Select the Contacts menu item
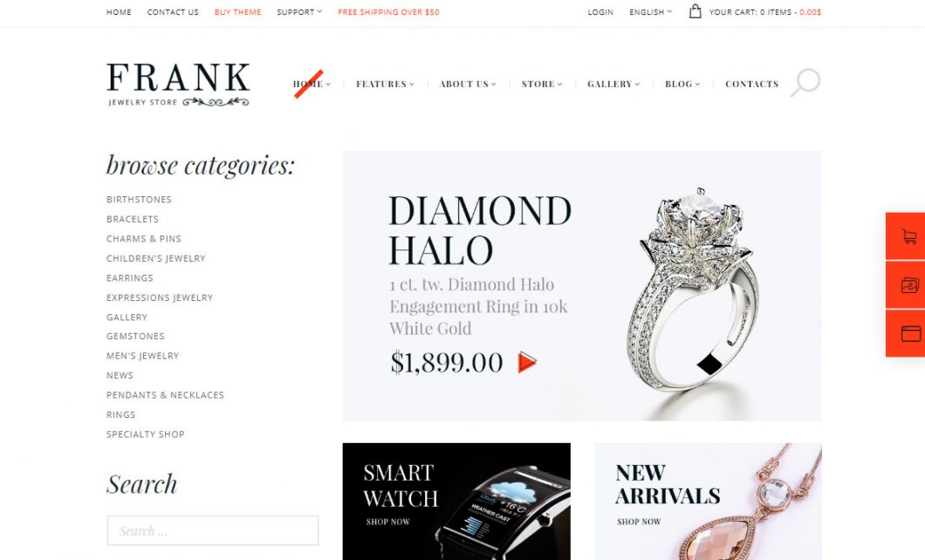 (x=751, y=85)
